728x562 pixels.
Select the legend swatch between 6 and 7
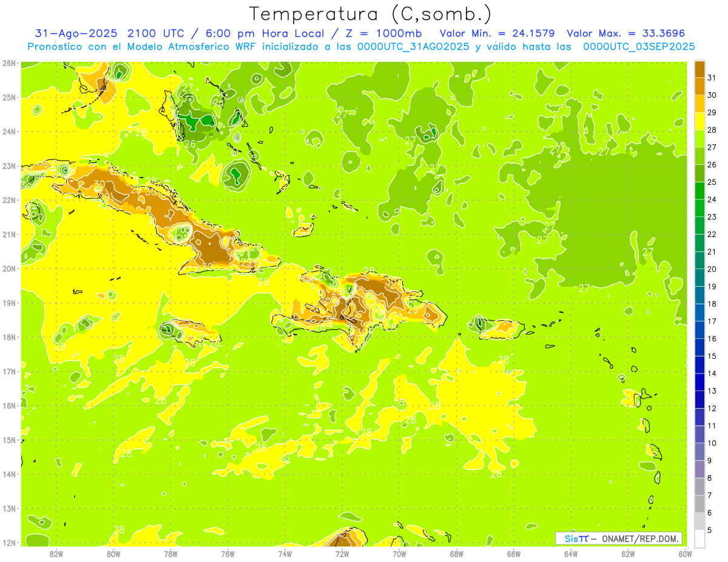tap(699, 504)
